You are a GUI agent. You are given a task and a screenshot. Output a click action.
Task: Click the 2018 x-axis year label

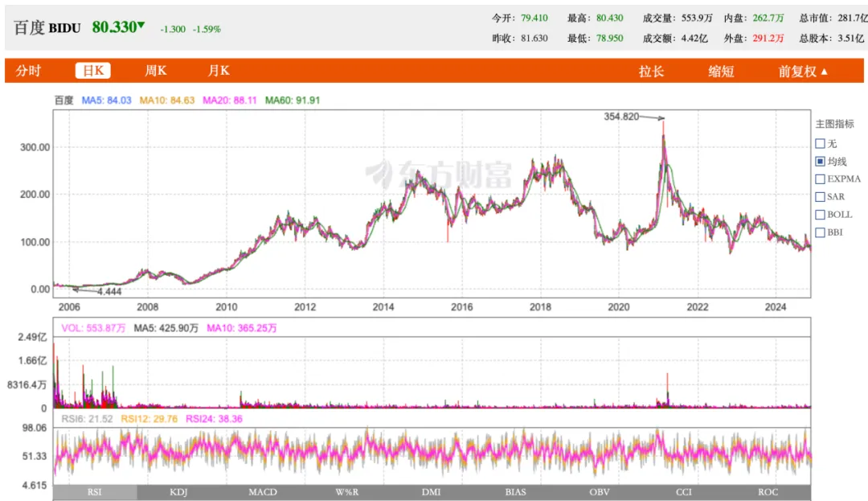[x=540, y=307]
